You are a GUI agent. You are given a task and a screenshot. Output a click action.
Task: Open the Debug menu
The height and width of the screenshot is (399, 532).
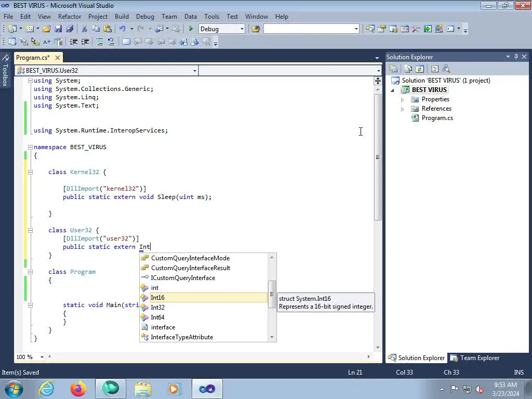coord(145,16)
